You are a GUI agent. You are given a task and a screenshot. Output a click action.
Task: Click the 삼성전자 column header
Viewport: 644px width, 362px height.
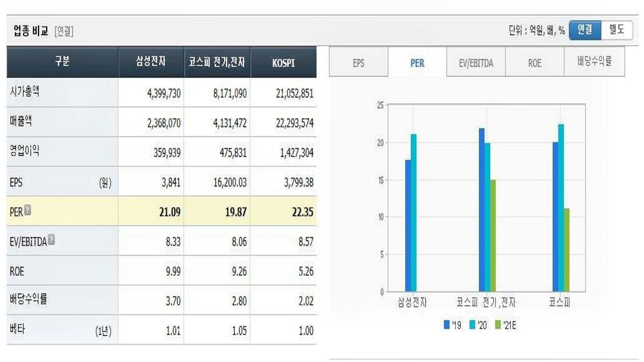(x=151, y=62)
